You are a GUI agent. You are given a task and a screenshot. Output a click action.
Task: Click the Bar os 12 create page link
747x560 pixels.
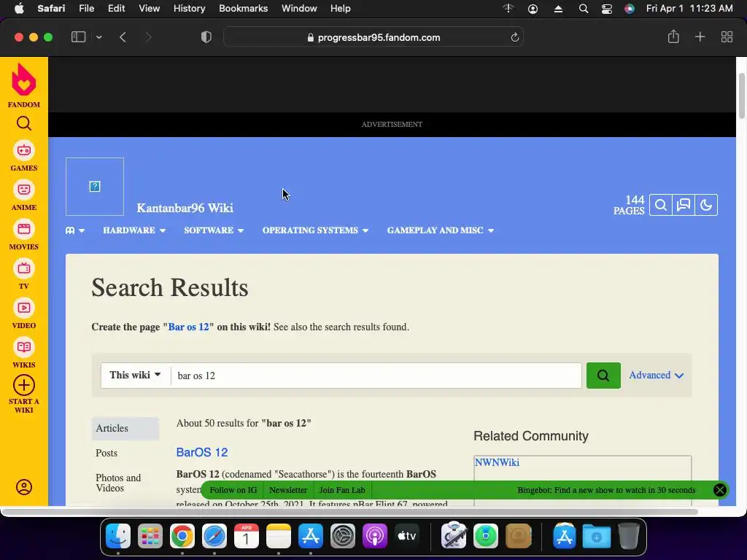pos(188,327)
